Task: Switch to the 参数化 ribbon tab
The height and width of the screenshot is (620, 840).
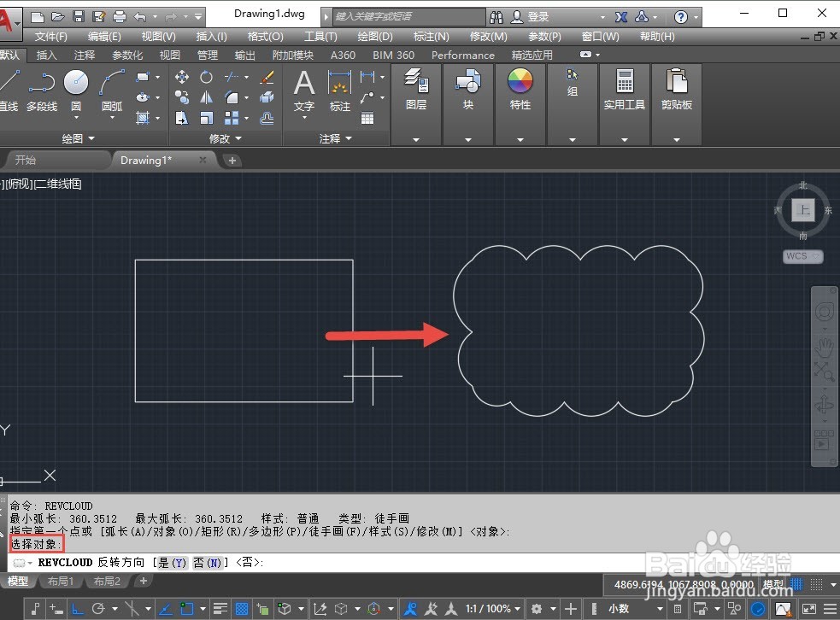Action: pyautogui.click(x=127, y=56)
